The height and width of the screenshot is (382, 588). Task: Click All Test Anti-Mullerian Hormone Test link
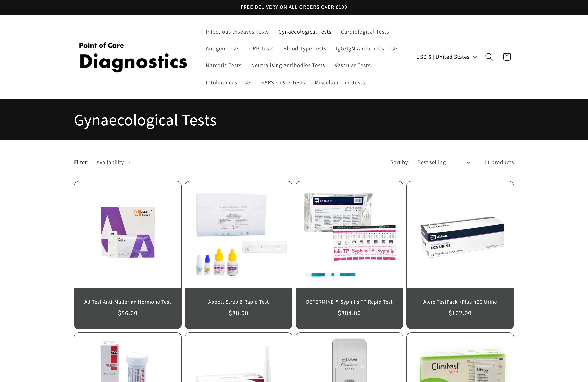point(128,302)
